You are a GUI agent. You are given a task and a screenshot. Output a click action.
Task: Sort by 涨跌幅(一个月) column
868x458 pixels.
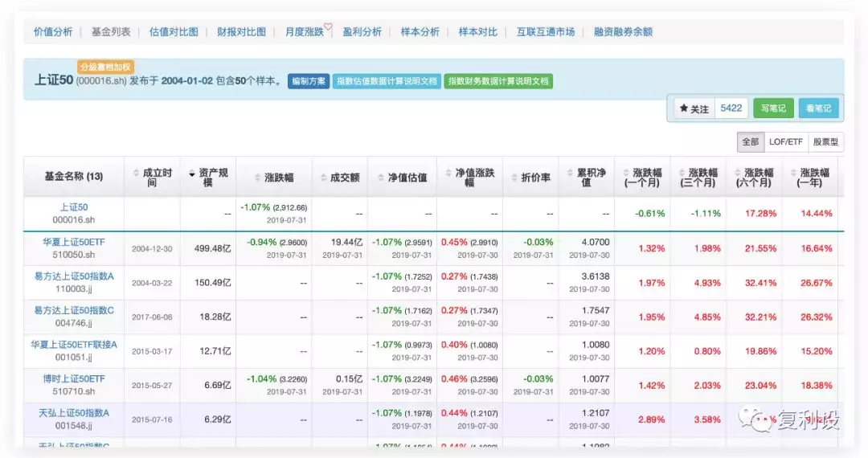(x=643, y=177)
